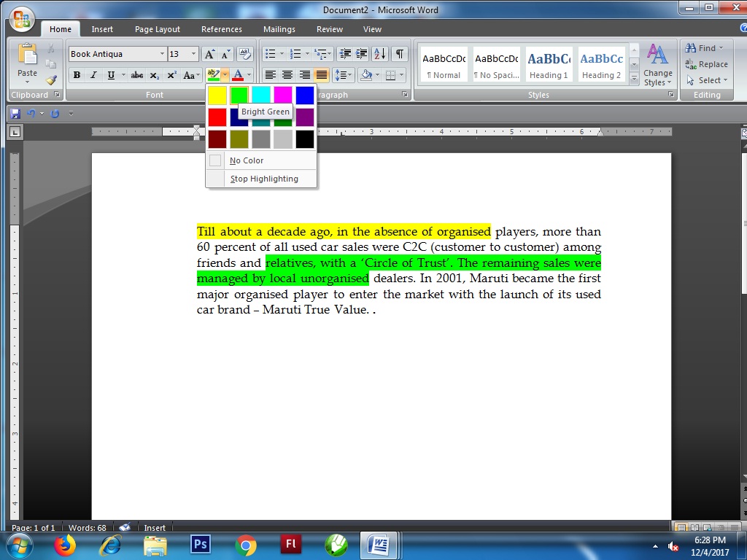Switch to the Mailings tab
747x560 pixels.
(279, 29)
